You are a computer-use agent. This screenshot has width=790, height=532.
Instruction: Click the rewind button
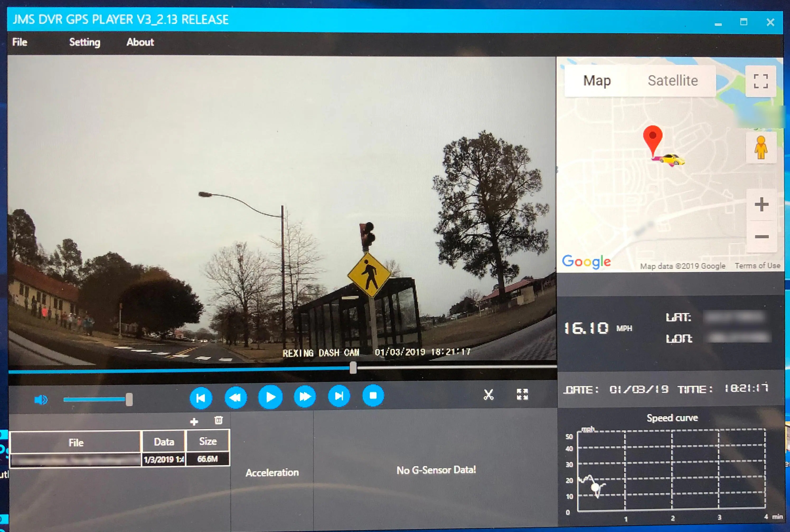[236, 397]
